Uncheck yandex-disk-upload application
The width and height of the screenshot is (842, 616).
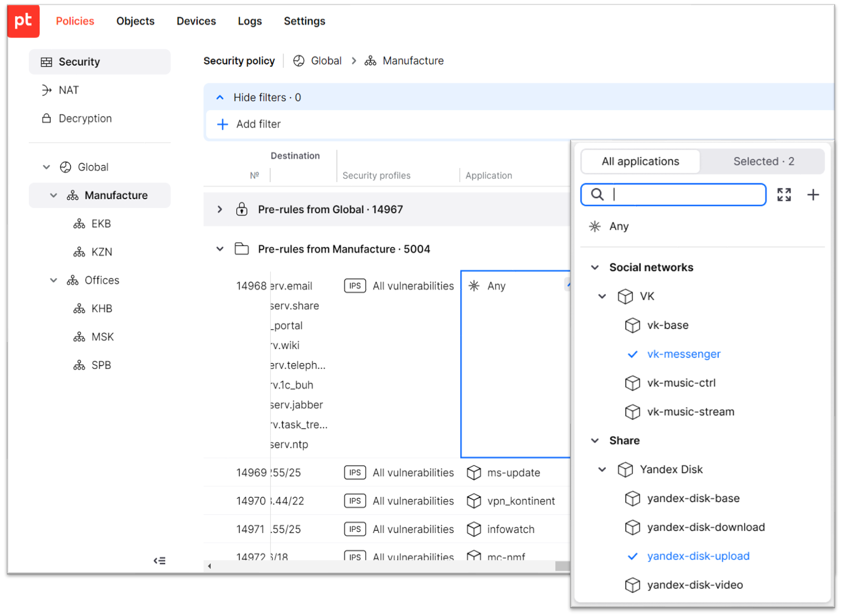(x=697, y=556)
